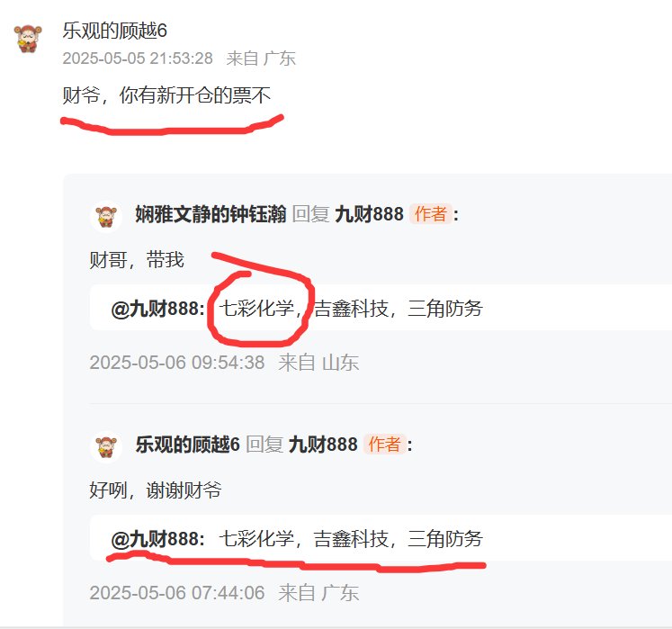Click @九财888 mention in second quote

(157, 539)
